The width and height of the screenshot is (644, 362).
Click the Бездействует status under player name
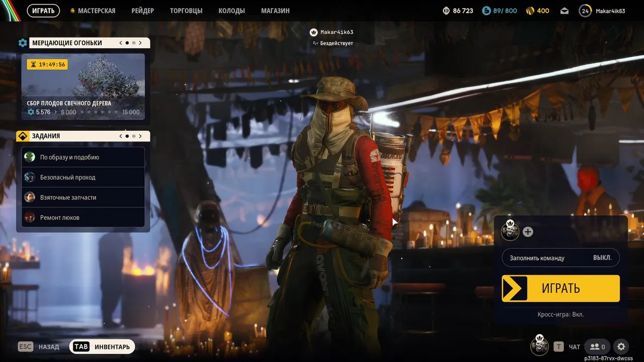point(337,43)
